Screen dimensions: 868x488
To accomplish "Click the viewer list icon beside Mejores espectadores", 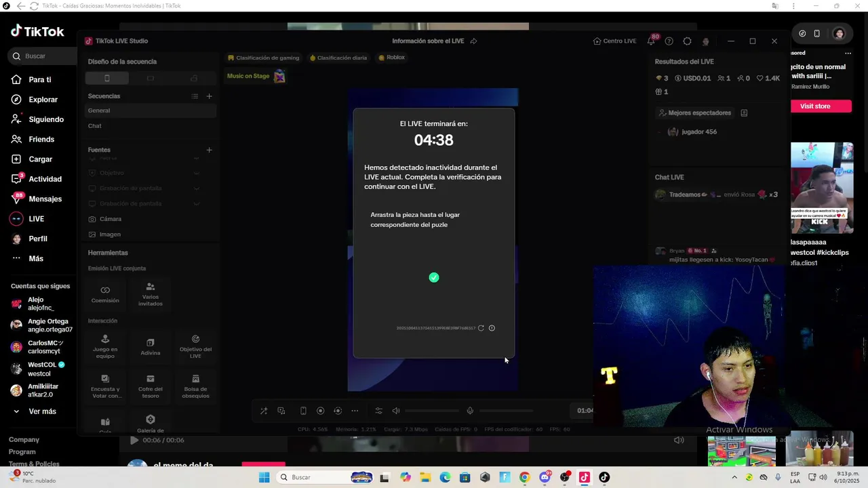I will coord(744,113).
